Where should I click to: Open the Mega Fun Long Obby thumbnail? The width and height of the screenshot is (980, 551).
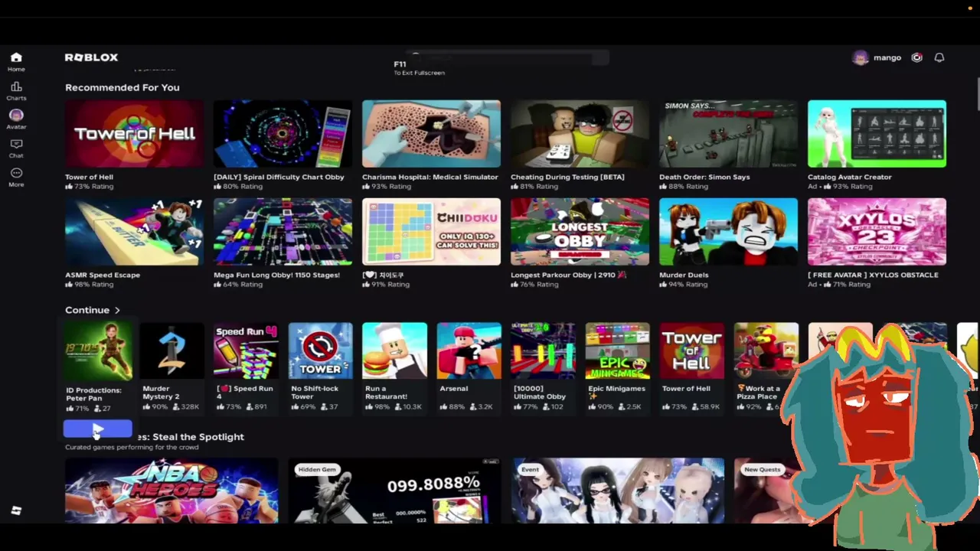point(283,232)
